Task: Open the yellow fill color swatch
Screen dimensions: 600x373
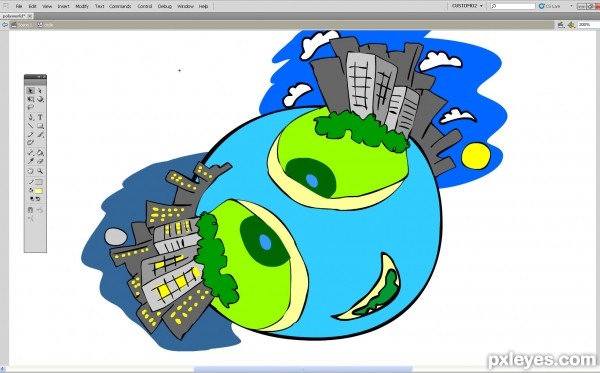Action: click(39, 191)
